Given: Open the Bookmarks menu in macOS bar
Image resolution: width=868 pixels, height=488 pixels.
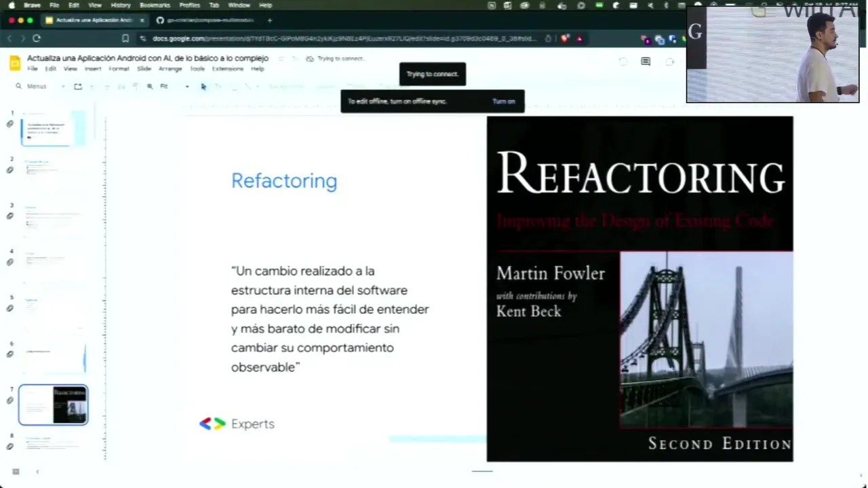Looking at the screenshot, I should click(155, 5).
